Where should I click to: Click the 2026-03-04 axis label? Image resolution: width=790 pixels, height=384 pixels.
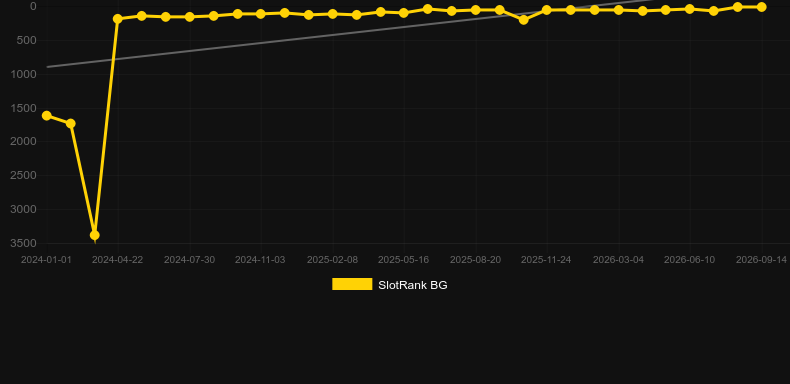[618, 260]
